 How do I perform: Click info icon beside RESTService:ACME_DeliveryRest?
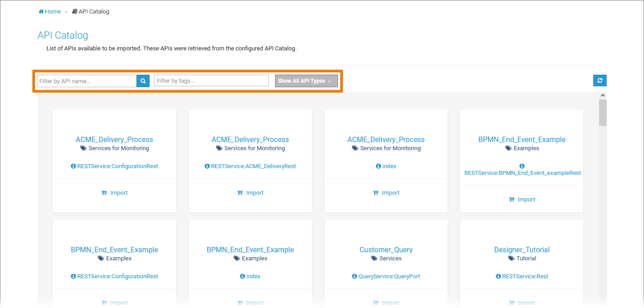coord(207,166)
